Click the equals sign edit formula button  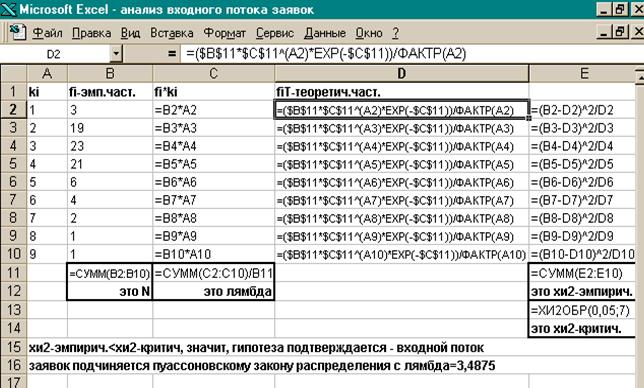(172, 54)
